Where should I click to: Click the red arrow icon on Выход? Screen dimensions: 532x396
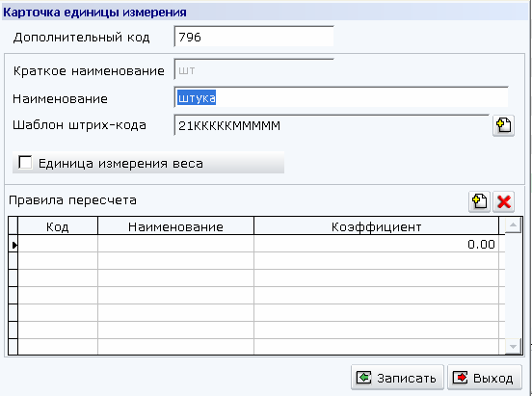click(x=460, y=378)
